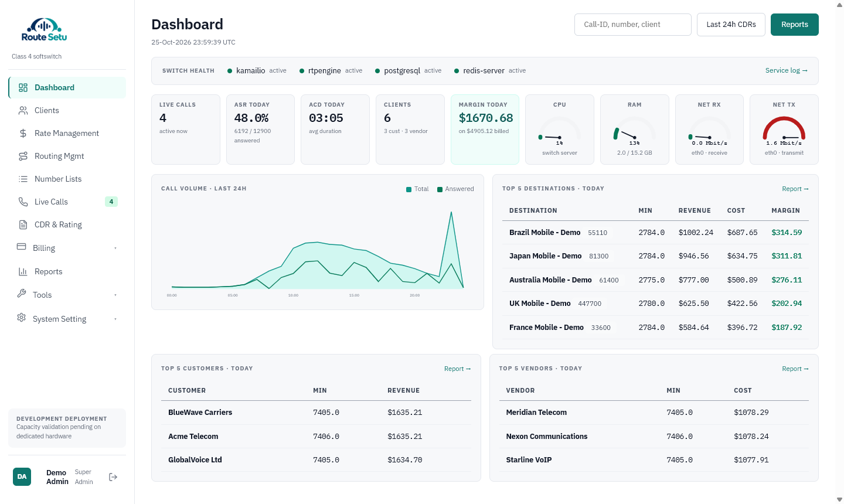Expand the Tools submenu arrow
Image resolution: width=844 pixels, height=504 pixels.
point(115,295)
